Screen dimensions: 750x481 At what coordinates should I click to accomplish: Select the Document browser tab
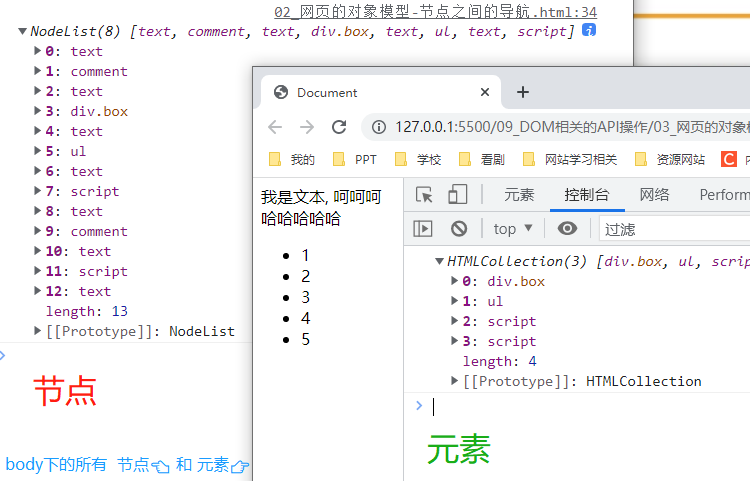(x=380, y=92)
